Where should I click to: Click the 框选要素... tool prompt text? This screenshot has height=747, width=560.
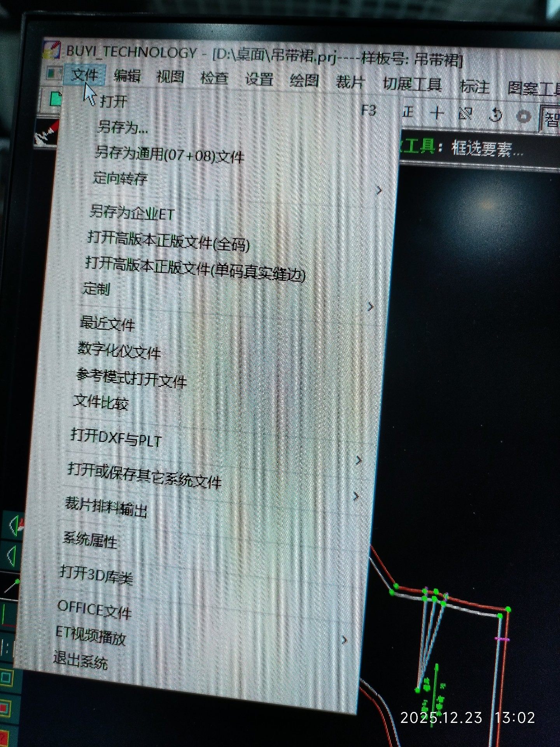click(487, 148)
